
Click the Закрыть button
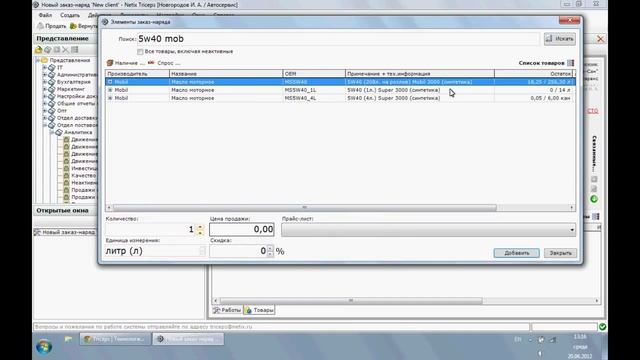(560, 253)
